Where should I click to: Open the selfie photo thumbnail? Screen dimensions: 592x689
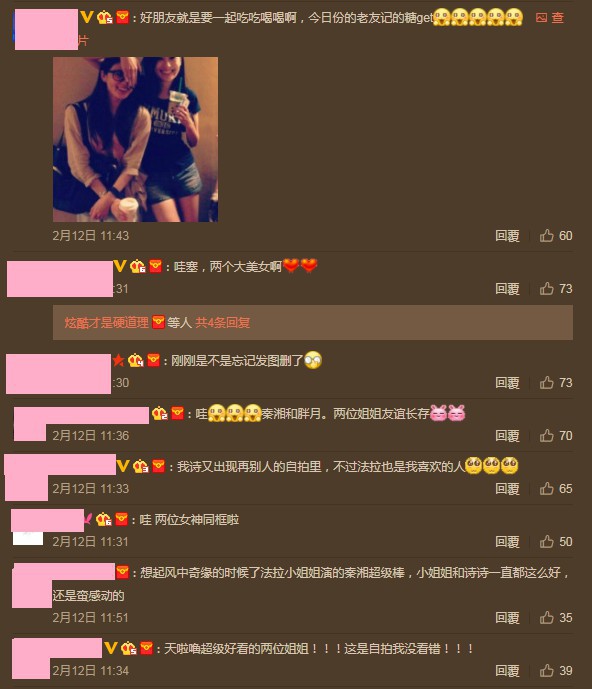click(135, 139)
